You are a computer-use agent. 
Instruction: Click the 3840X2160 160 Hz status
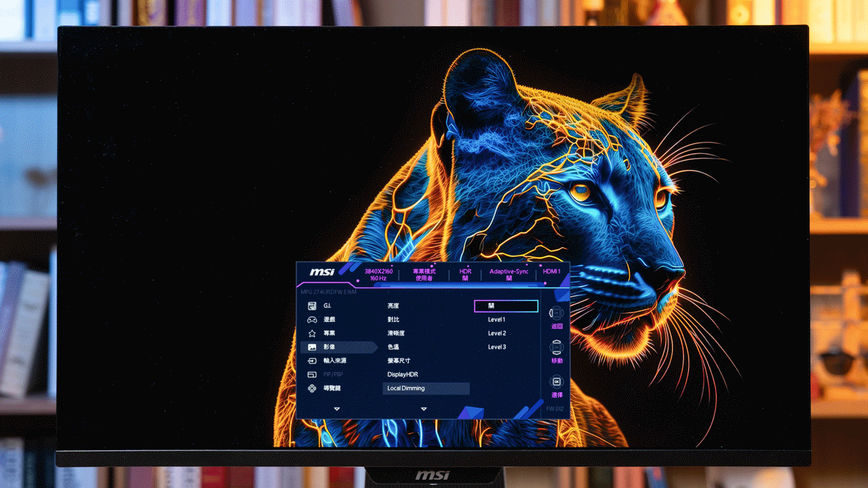(378, 274)
